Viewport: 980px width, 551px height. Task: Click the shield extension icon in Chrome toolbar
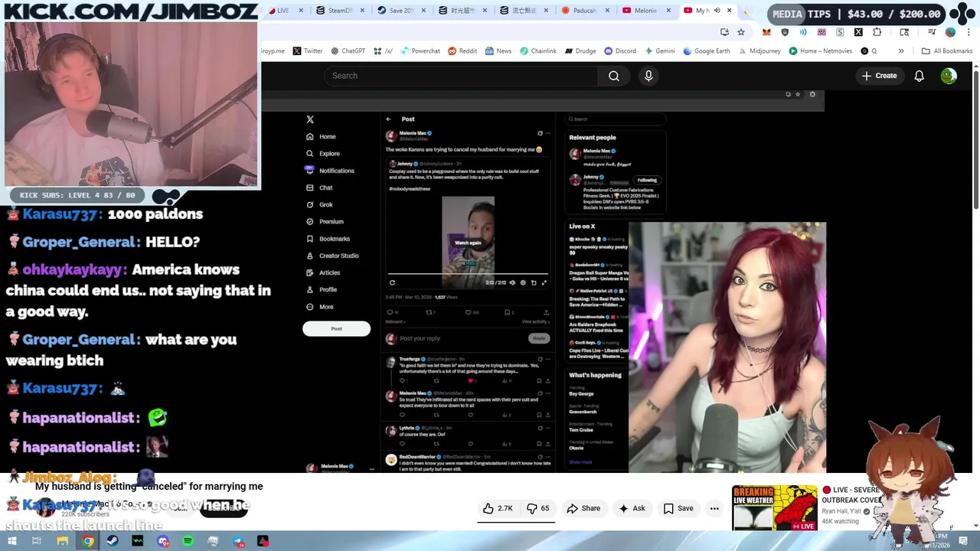[x=785, y=32]
